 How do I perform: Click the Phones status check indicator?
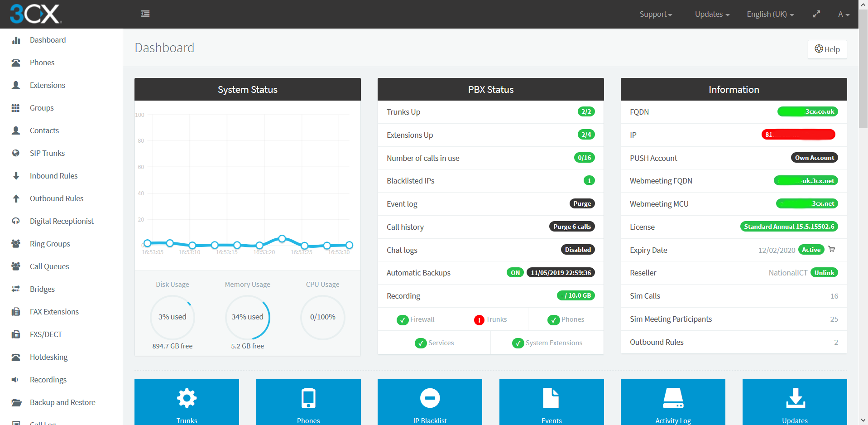coord(553,320)
